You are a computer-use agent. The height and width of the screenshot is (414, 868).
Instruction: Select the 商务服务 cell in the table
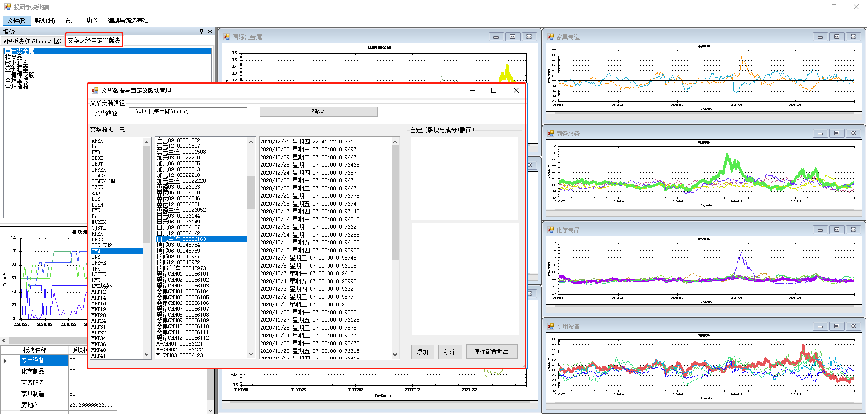point(44,382)
